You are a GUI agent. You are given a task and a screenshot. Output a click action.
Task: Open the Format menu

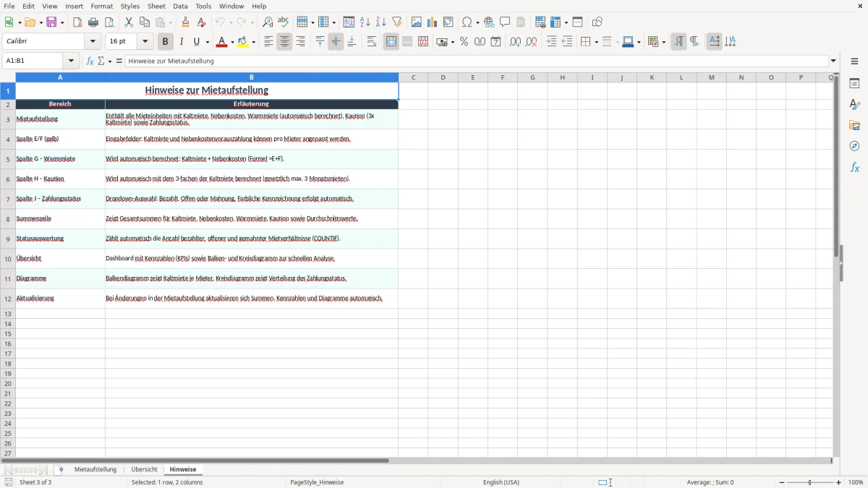[x=101, y=6]
